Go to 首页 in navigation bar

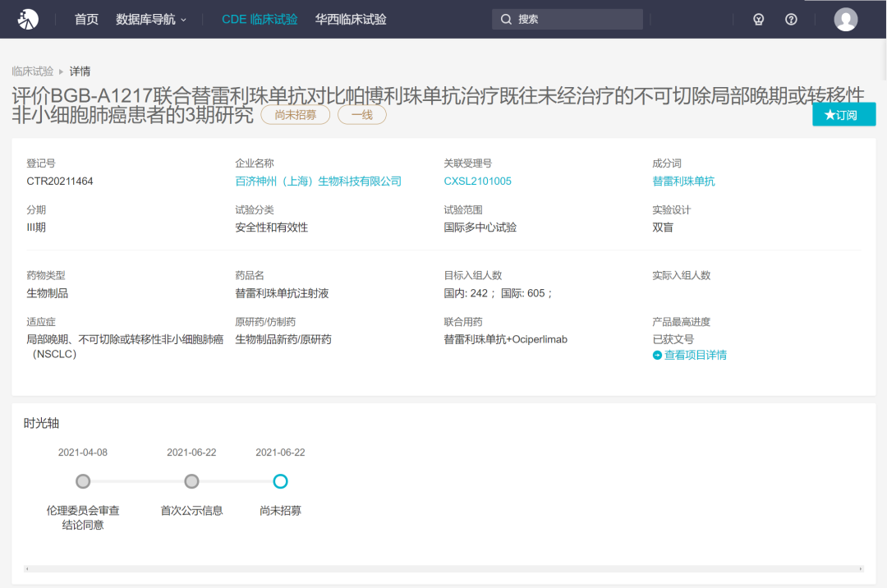pyautogui.click(x=86, y=19)
